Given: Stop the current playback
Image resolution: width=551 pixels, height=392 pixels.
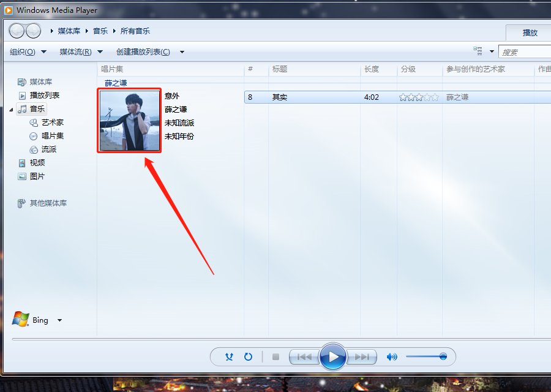Looking at the screenshot, I should [275, 356].
